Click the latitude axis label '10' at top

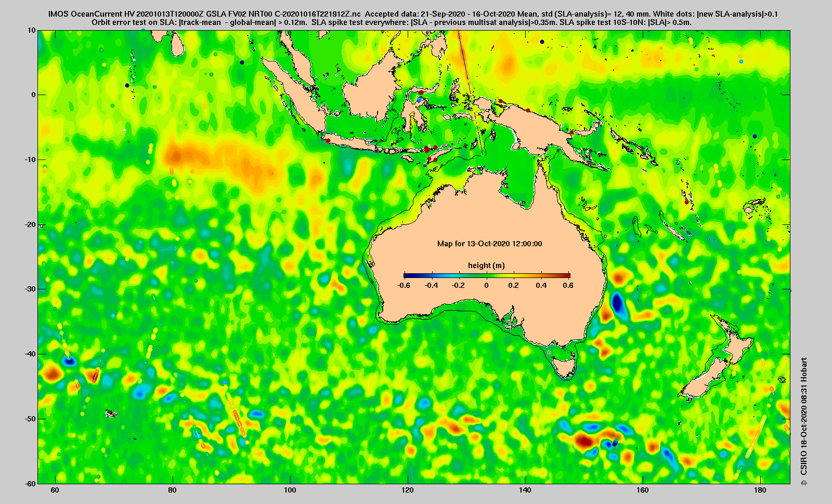32,30
